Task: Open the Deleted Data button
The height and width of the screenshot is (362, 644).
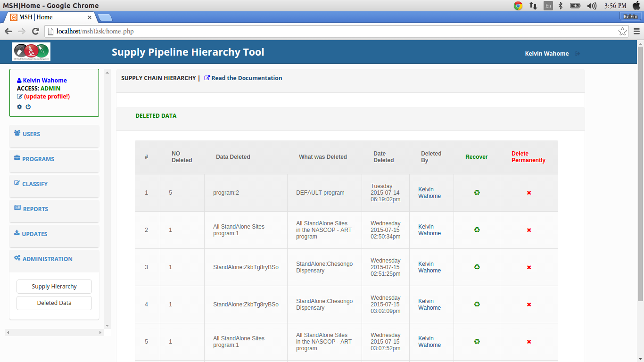Action: click(54, 303)
